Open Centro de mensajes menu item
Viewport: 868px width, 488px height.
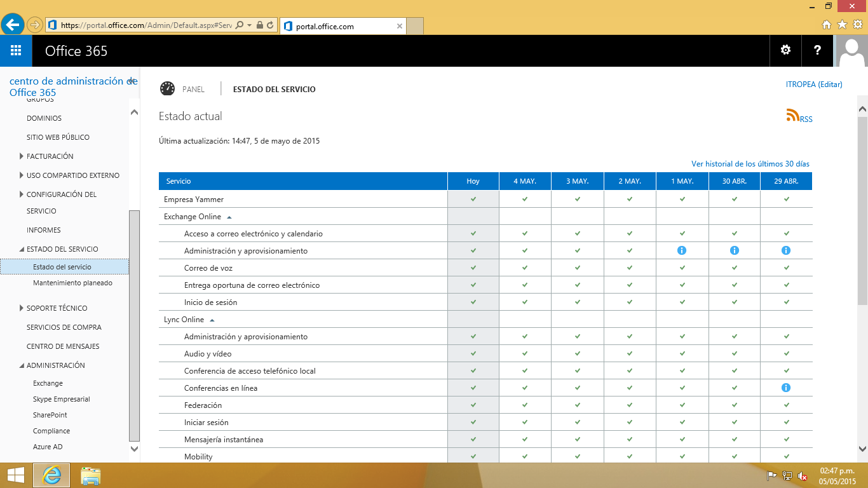(63, 346)
